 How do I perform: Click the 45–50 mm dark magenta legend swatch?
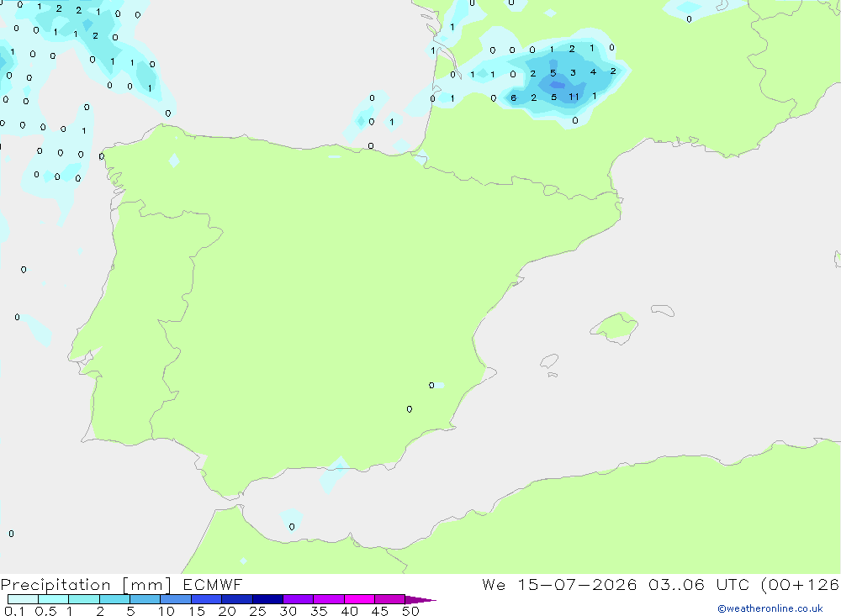390,599
